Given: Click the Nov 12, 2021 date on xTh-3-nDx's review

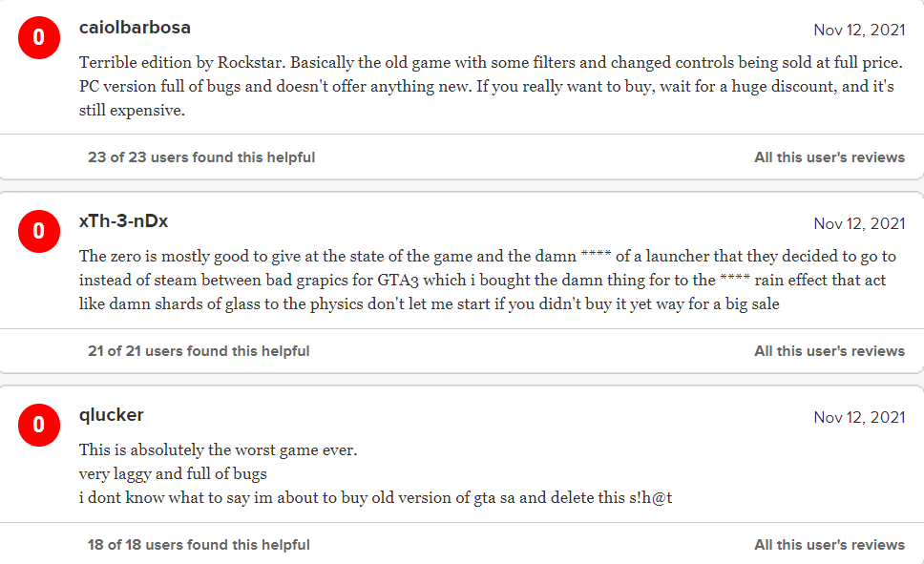Looking at the screenshot, I should [x=859, y=223].
